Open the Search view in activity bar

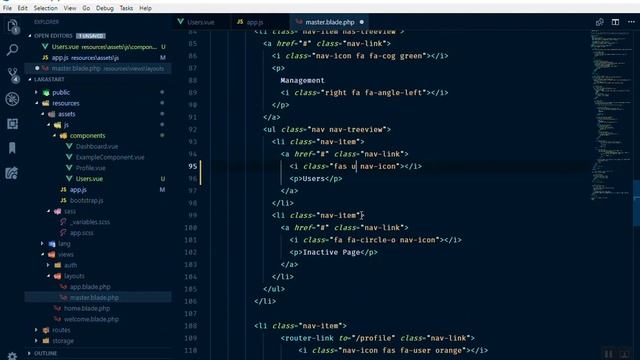pyautogui.click(x=12, y=50)
